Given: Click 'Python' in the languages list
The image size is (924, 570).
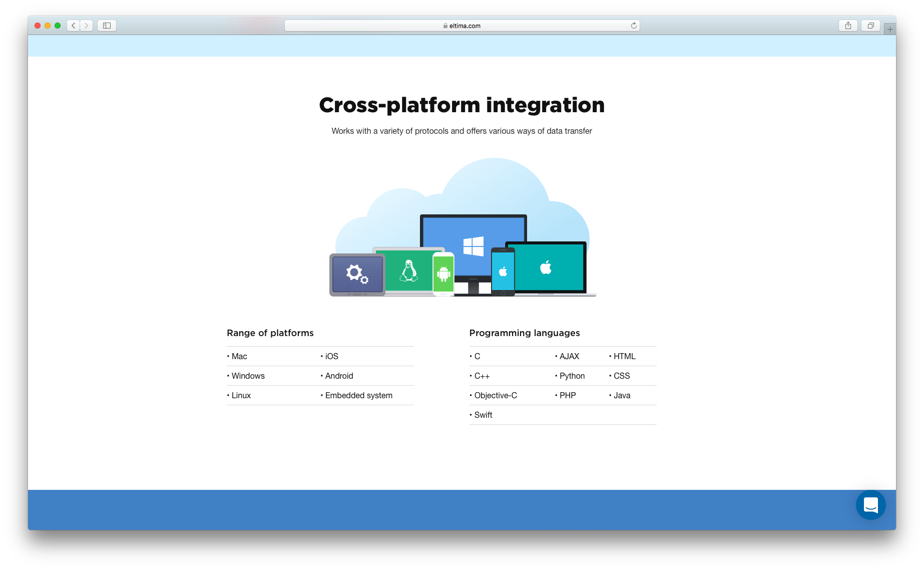Looking at the screenshot, I should tap(572, 376).
